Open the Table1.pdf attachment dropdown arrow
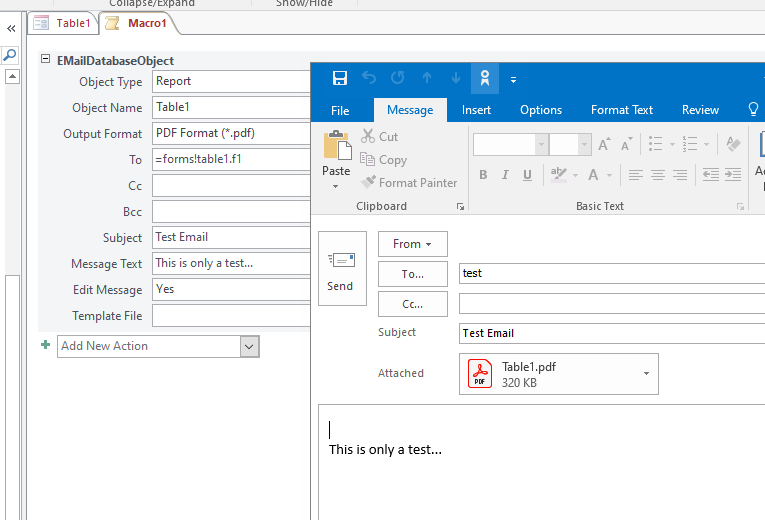The height and width of the screenshot is (520, 765). [646, 374]
